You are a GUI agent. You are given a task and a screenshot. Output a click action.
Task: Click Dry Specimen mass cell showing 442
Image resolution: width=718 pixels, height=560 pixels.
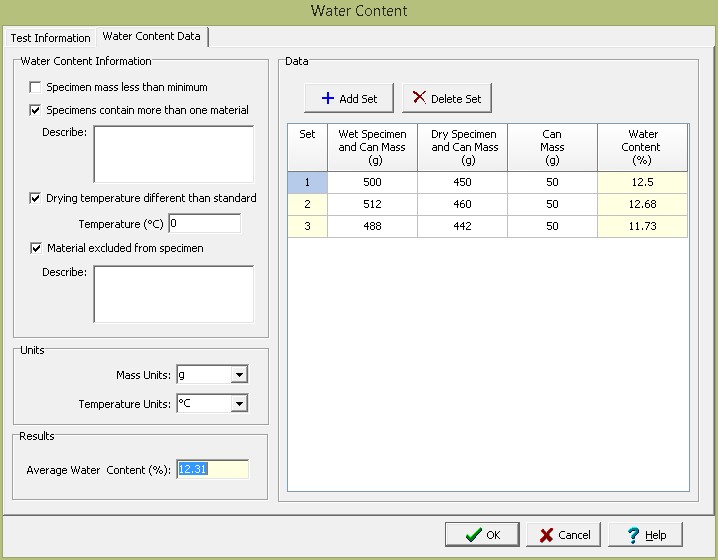464,227
